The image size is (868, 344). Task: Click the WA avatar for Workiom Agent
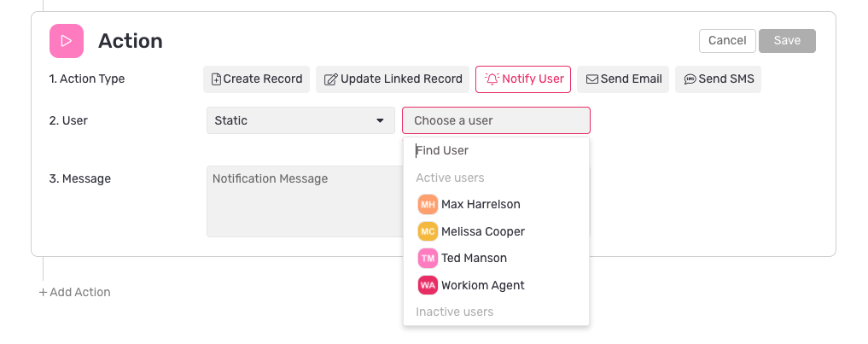click(x=428, y=285)
